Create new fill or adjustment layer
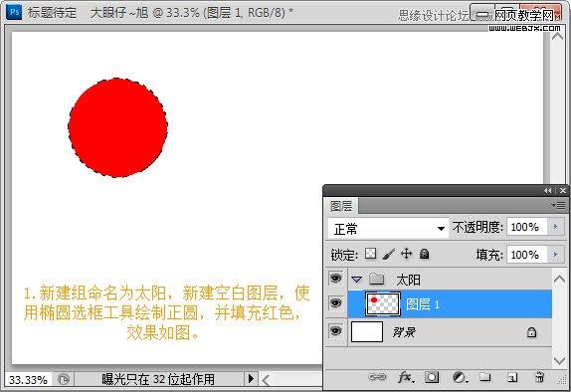This screenshot has width=571, height=392. 460,377
